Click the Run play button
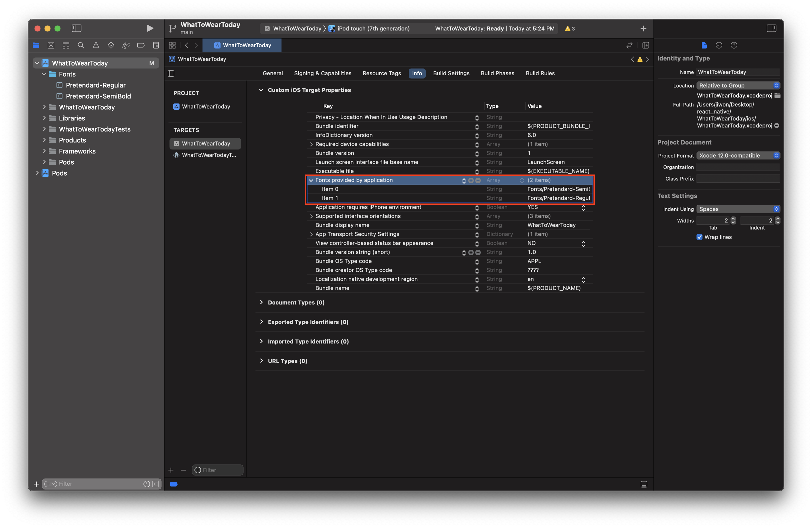The width and height of the screenshot is (812, 528). (x=149, y=28)
